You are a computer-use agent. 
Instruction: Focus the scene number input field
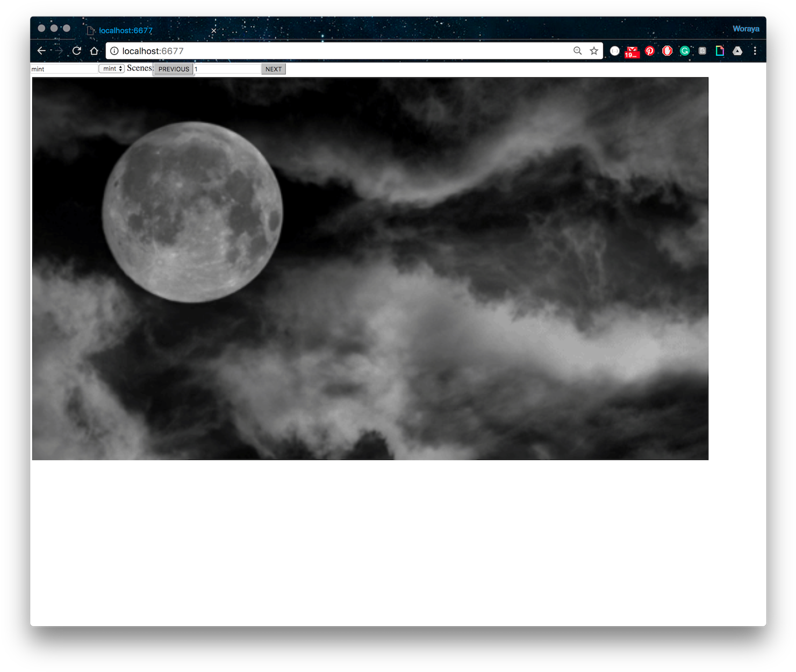coord(227,69)
